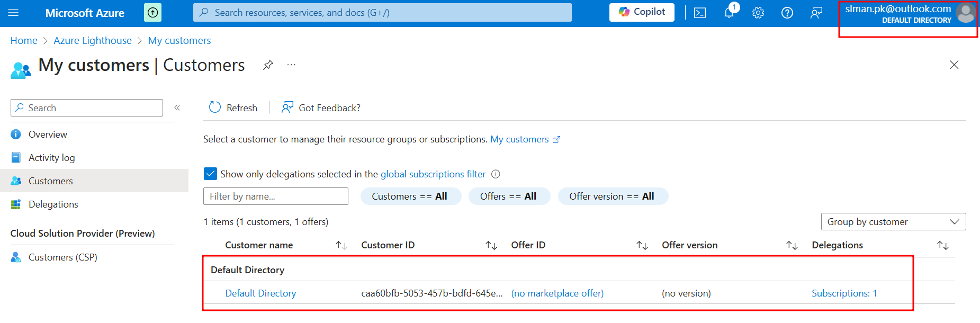
Task: Click the sidebar Search box
Action: (x=87, y=108)
